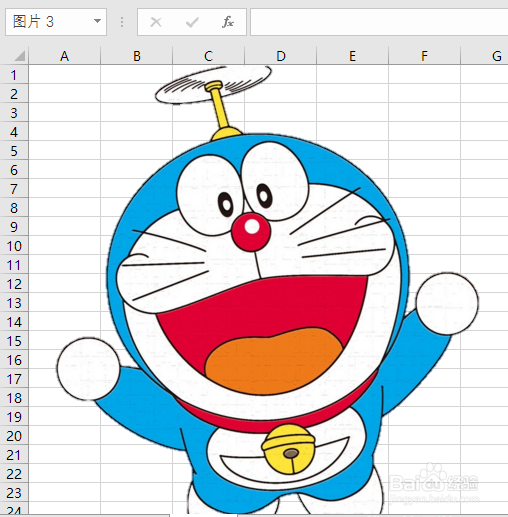Select row 13 header

pyautogui.click(x=14, y=302)
